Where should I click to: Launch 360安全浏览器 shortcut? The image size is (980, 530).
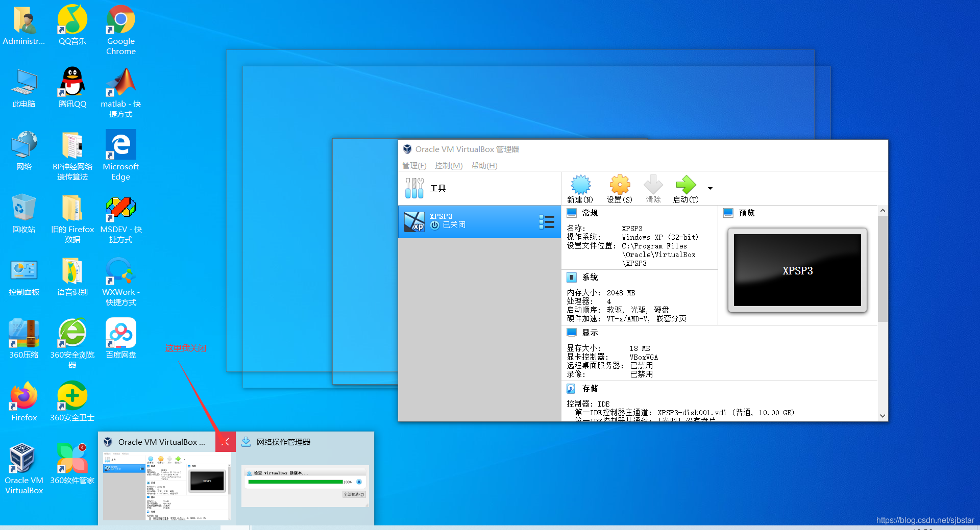click(72, 343)
